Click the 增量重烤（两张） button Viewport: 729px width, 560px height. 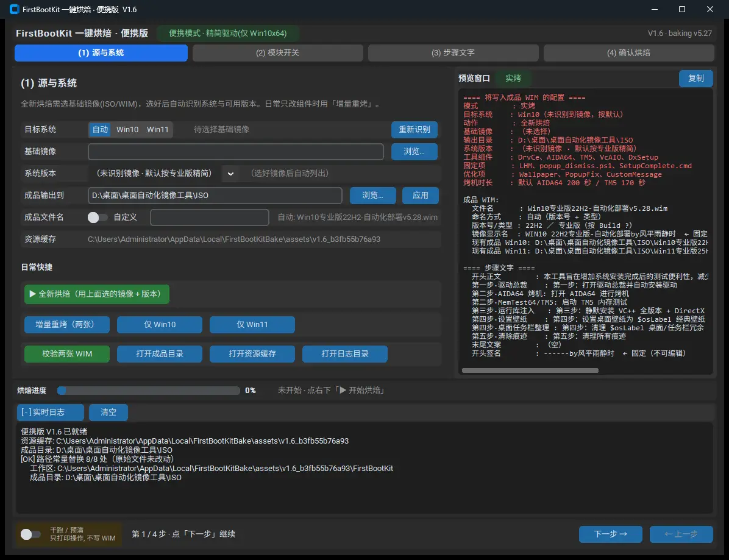click(x=67, y=325)
